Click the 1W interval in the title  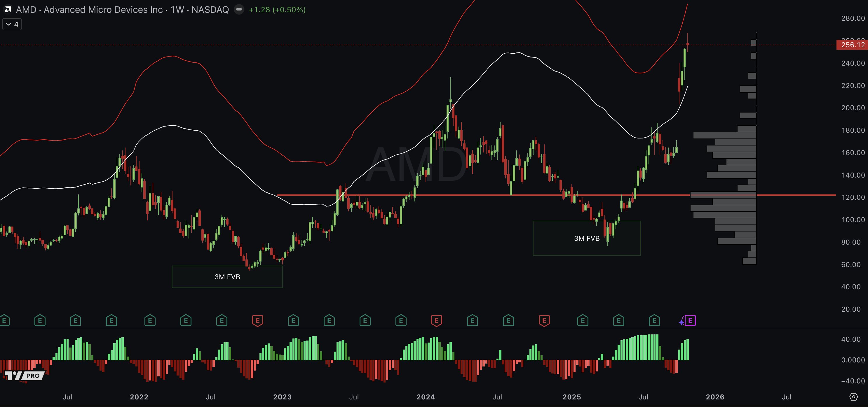coord(177,9)
